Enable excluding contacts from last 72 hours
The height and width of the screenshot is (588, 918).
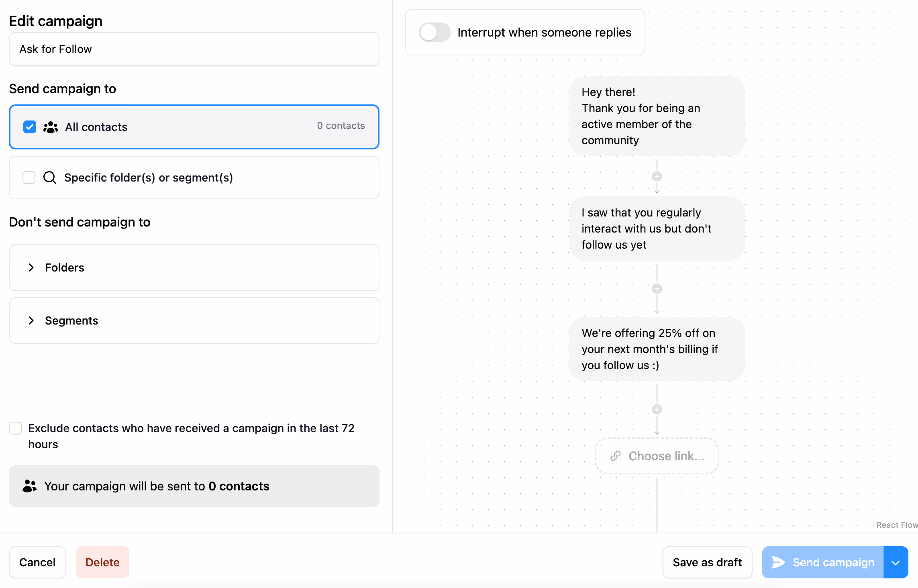(x=15, y=428)
